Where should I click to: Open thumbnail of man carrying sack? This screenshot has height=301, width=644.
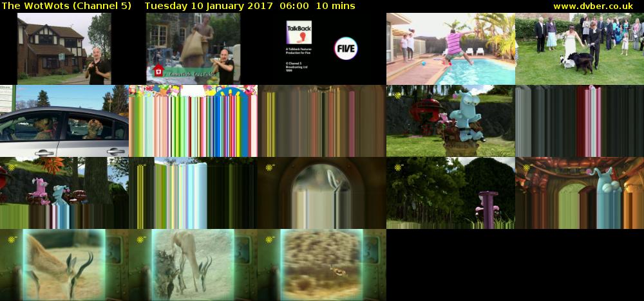point(193,49)
